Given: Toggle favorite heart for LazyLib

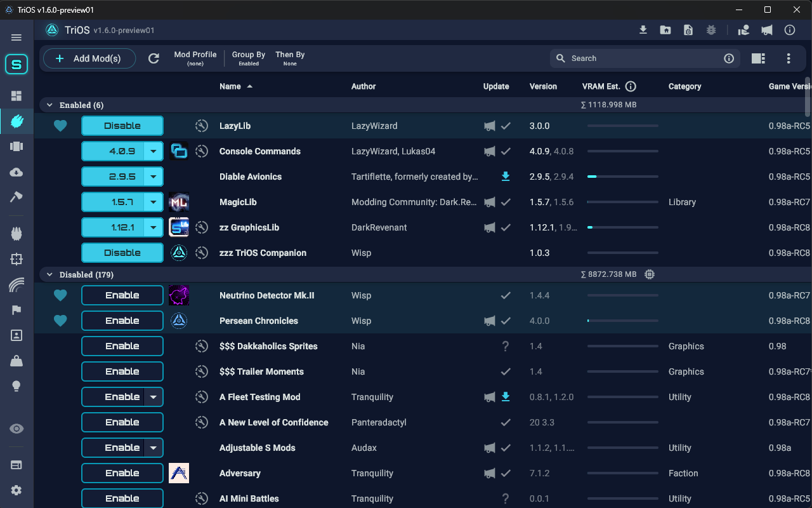Looking at the screenshot, I should 60,126.
